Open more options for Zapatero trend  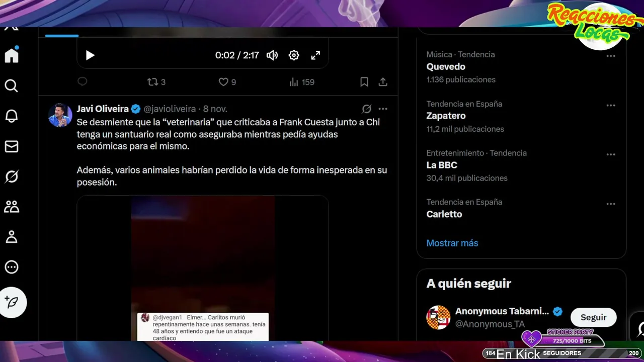(611, 105)
